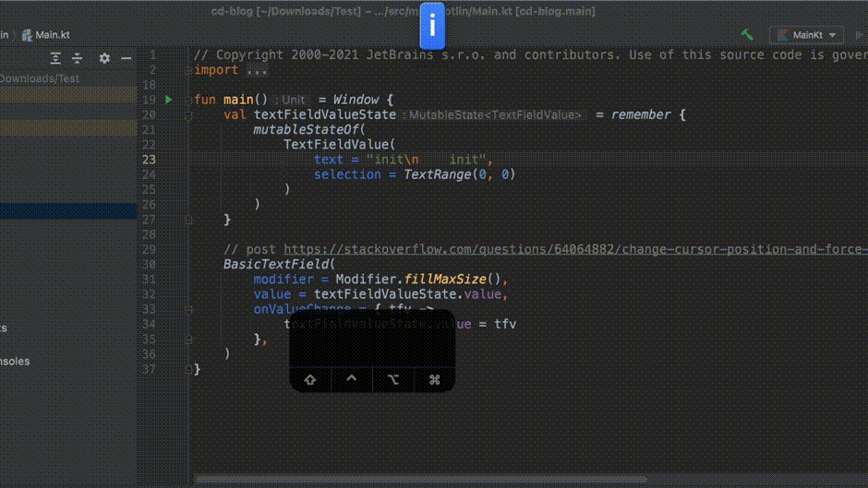Click the green Build hammer icon

tap(747, 35)
